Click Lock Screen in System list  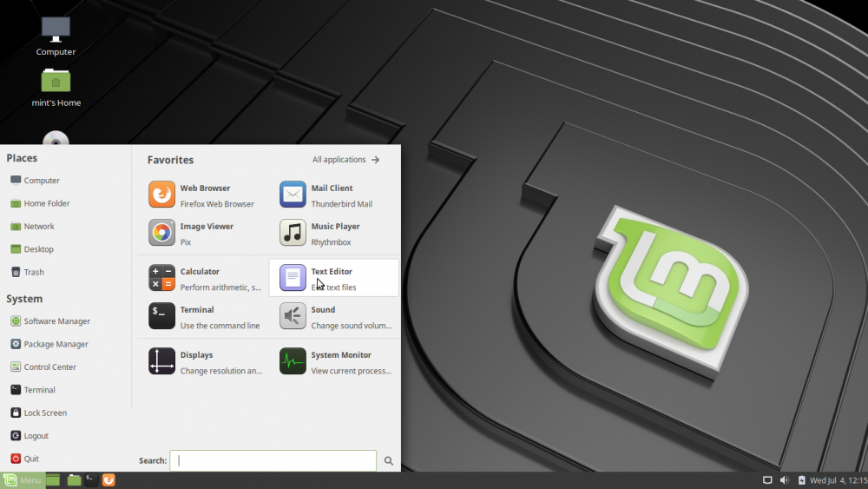click(x=45, y=413)
